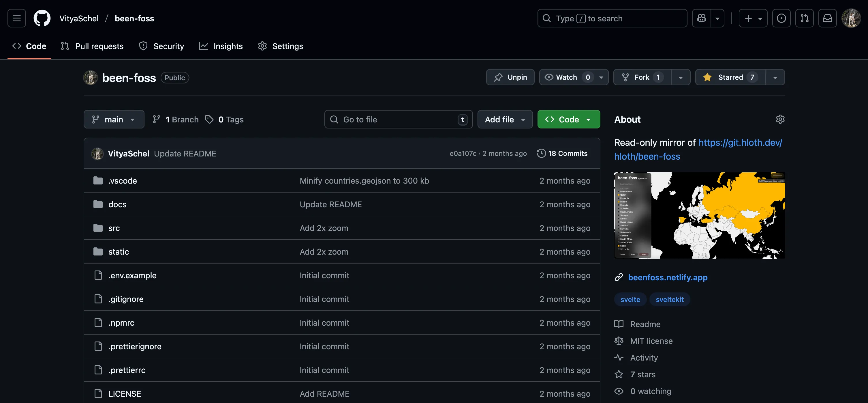Screen dimensions: 868x403
Task: Open the static folder
Action: 119,251
